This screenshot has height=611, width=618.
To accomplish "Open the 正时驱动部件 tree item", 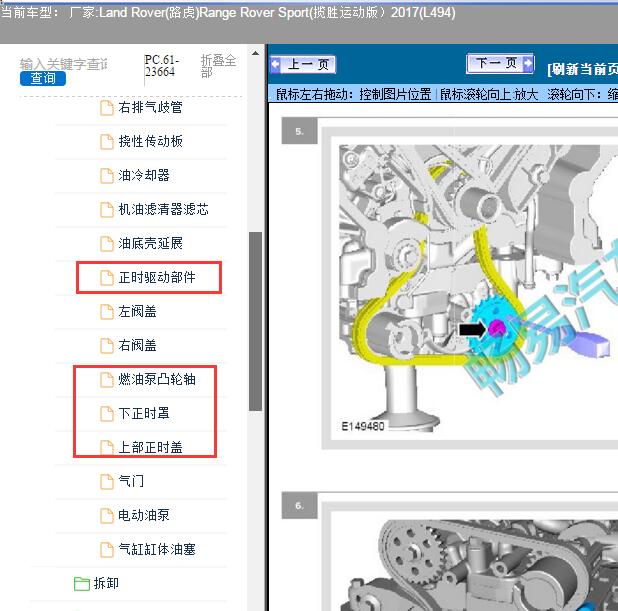I will point(157,278).
